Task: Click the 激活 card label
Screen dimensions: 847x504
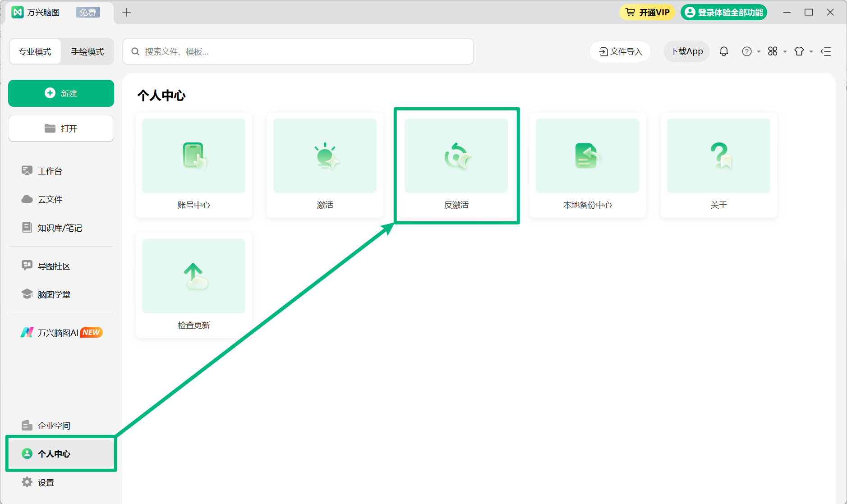Action: pyautogui.click(x=325, y=205)
